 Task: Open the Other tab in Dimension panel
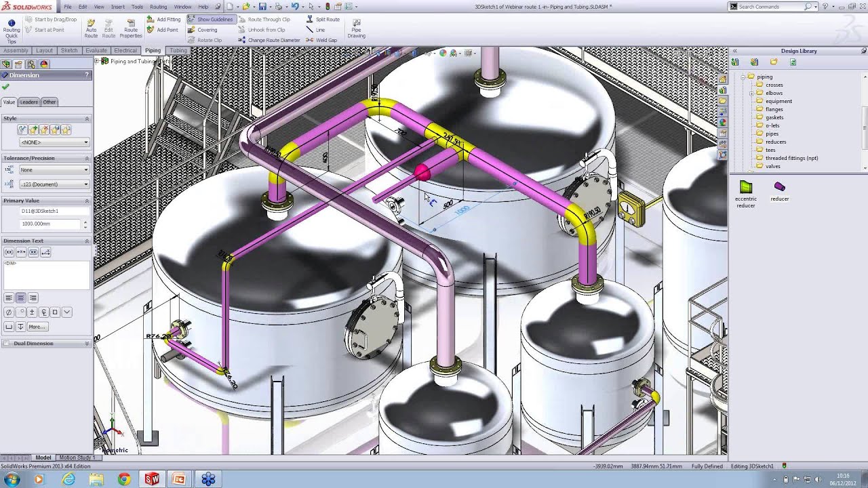(50, 102)
